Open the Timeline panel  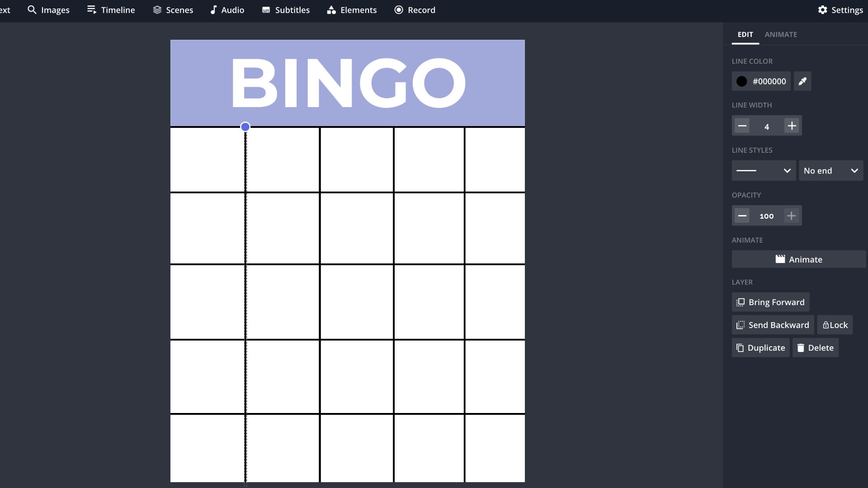coord(110,10)
